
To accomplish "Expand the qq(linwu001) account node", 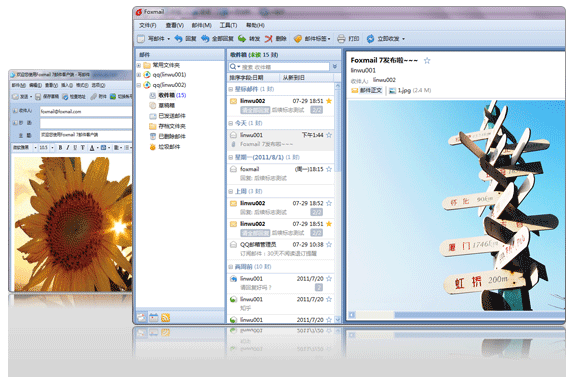I will [139, 75].
